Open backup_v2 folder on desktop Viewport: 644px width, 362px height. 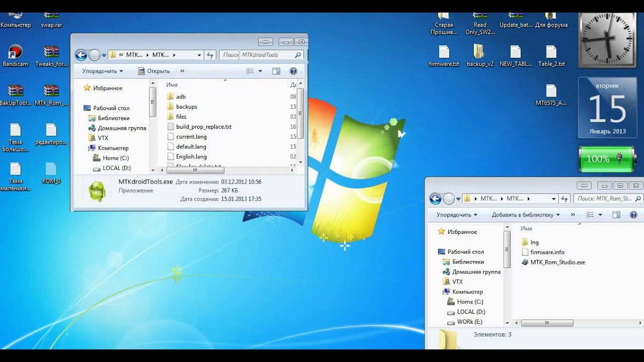(x=479, y=55)
